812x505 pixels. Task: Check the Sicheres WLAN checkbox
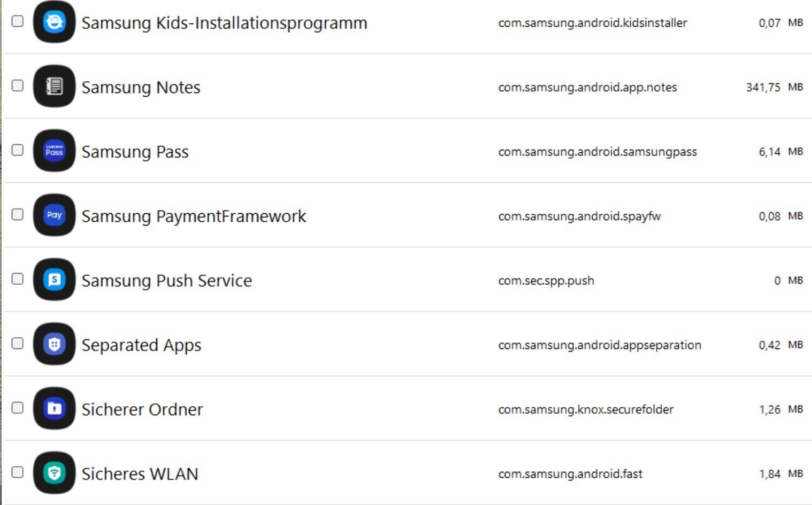(x=18, y=472)
